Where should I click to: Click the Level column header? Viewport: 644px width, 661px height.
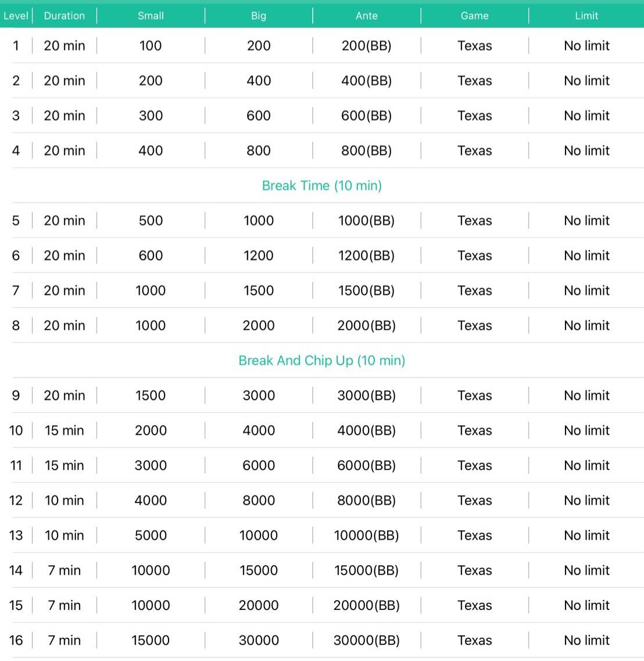click(16, 16)
